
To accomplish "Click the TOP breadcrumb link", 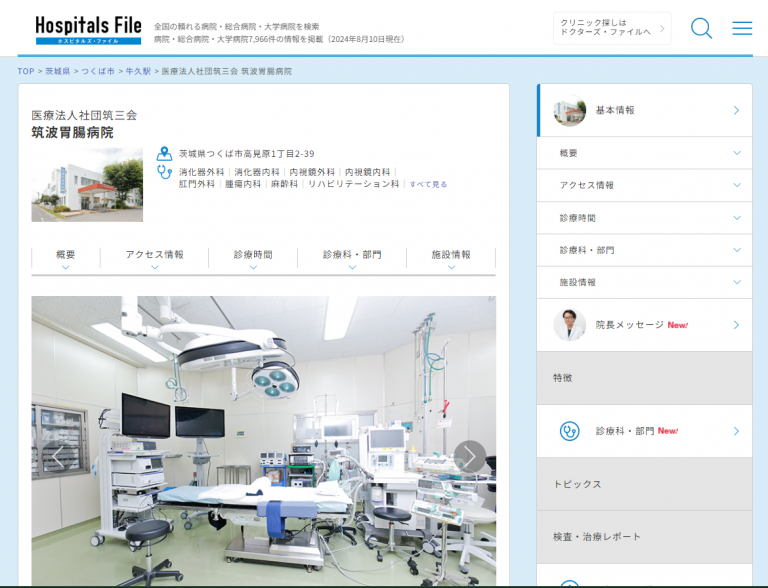I will pyautogui.click(x=26, y=71).
